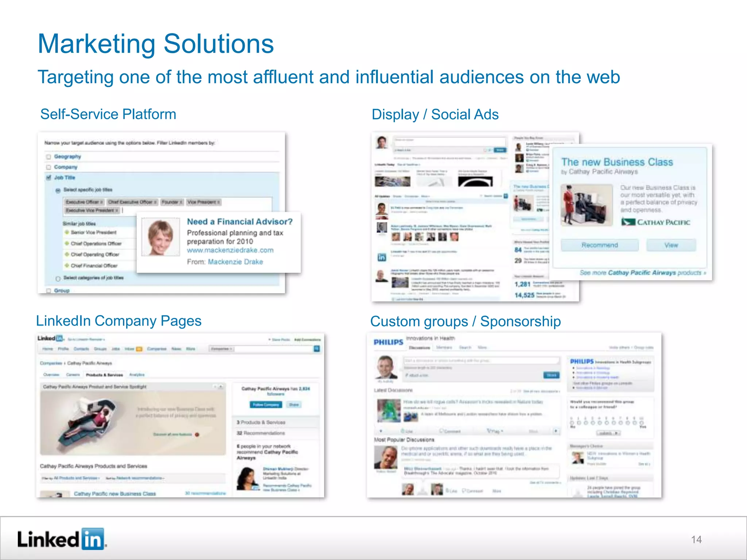
Task: Click 'Attach a link' paperclip icon
Action: pyautogui.click(x=407, y=375)
